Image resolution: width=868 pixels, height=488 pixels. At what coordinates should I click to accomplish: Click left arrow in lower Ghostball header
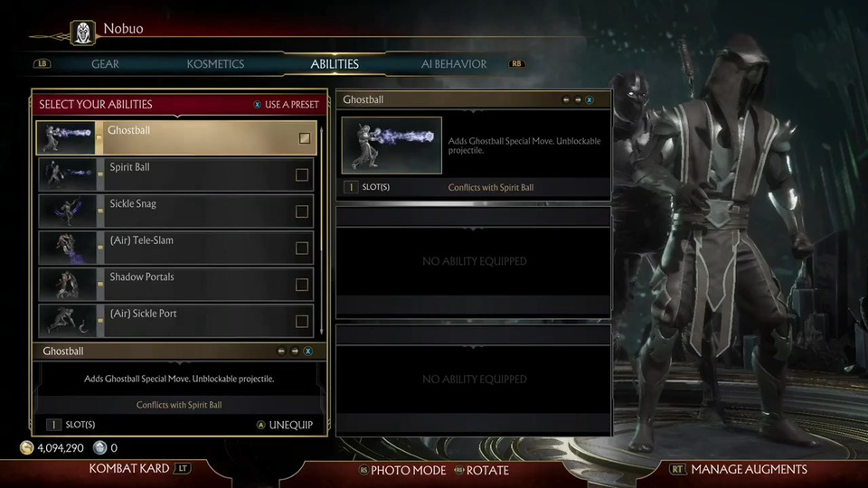click(281, 352)
